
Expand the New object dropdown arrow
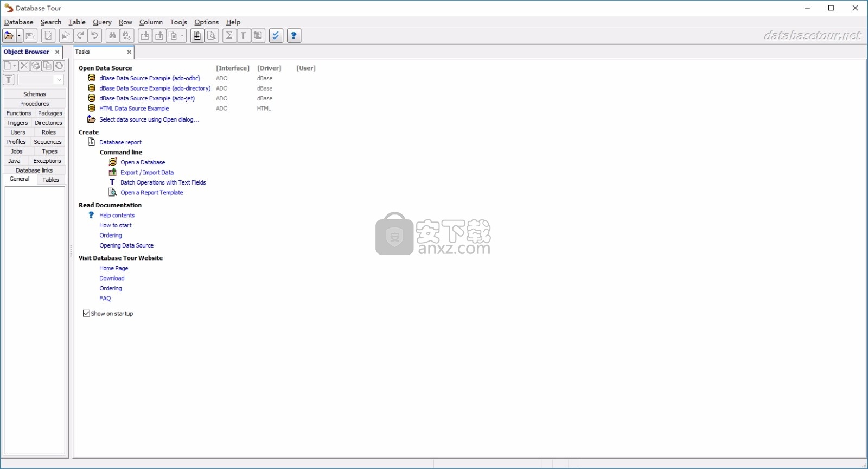point(15,66)
